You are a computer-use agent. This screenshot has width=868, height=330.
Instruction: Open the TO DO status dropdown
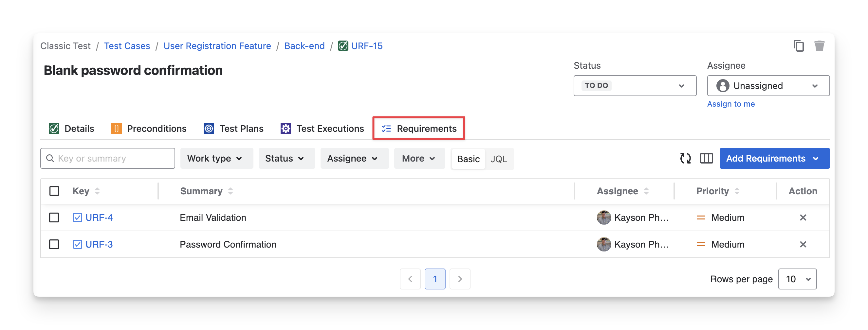click(x=635, y=86)
